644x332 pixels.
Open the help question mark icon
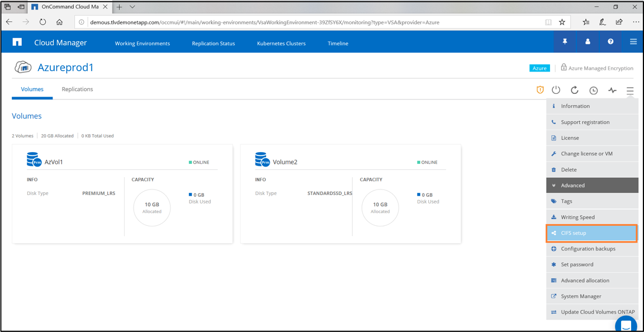[x=610, y=42]
